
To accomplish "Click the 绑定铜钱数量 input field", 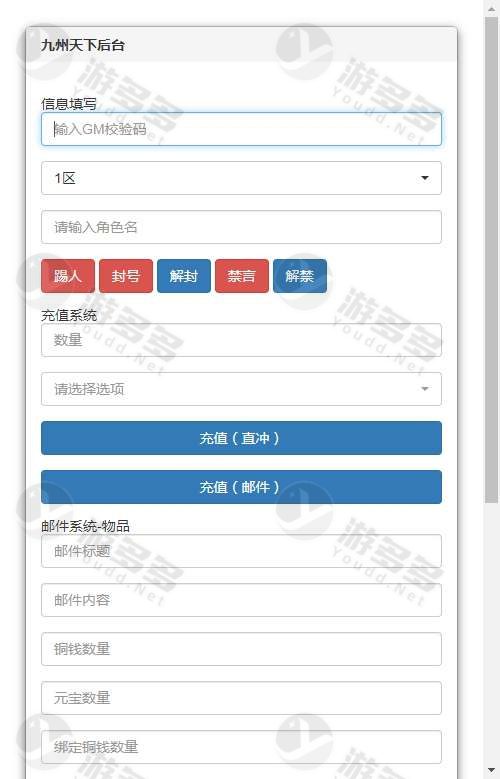I will tap(241, 747).
